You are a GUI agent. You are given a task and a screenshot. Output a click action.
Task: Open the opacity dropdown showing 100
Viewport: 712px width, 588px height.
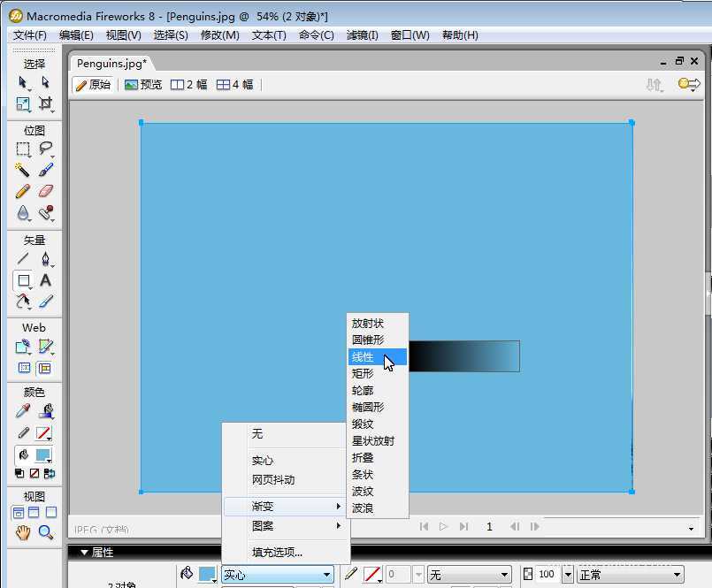click(x=567, y=574)
